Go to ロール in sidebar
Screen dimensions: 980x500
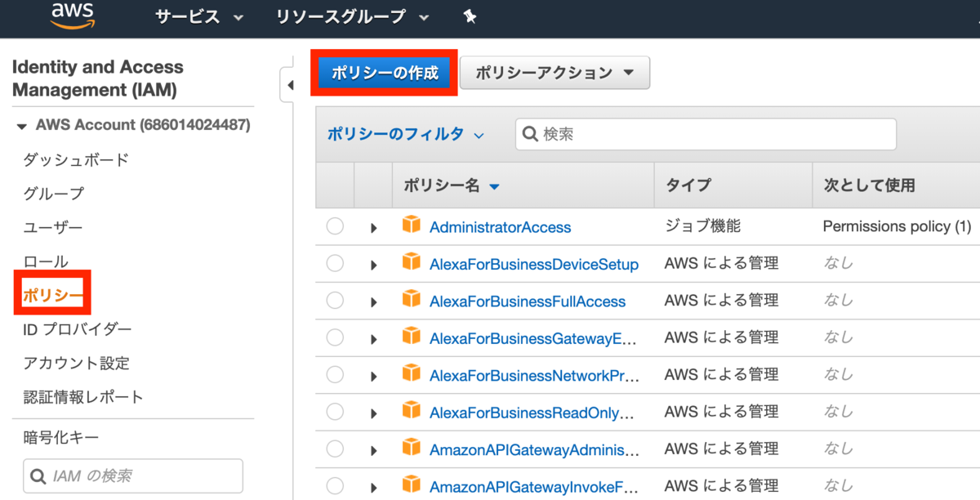[46, 261]
